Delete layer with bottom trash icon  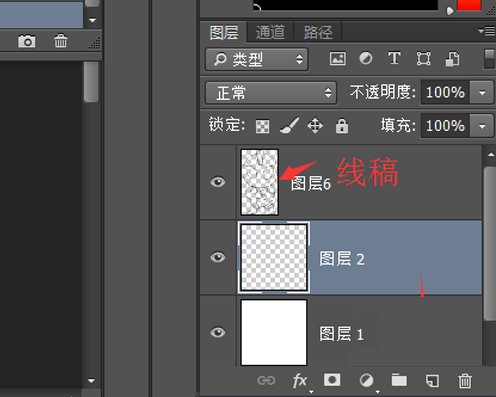point(465,381)
